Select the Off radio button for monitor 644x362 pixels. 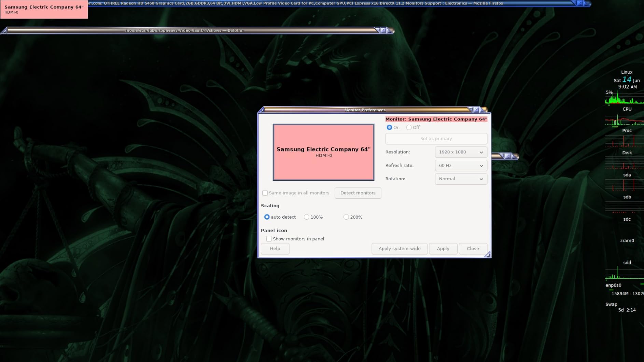tap(409, 127)
